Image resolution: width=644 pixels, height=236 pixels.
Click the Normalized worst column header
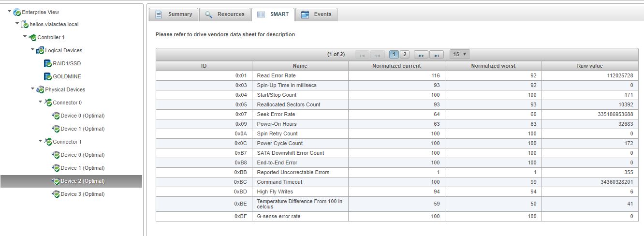[x=493, y=66]
